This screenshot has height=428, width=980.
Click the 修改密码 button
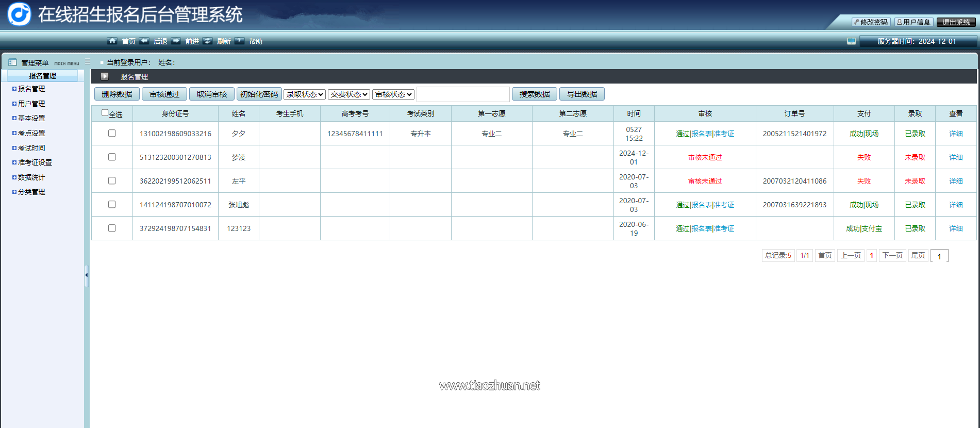(x=871, y=22)
